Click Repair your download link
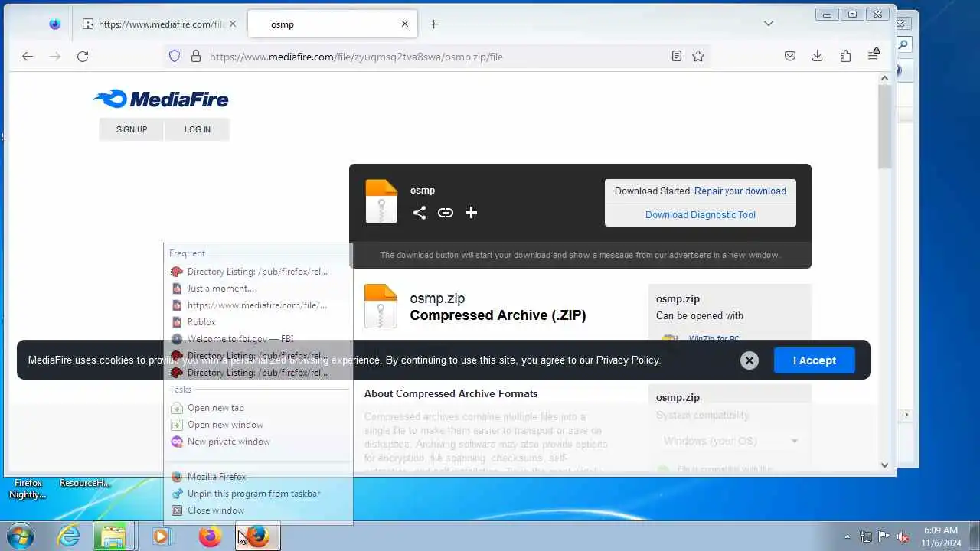The image size is (980, 551). click(740, 191)
